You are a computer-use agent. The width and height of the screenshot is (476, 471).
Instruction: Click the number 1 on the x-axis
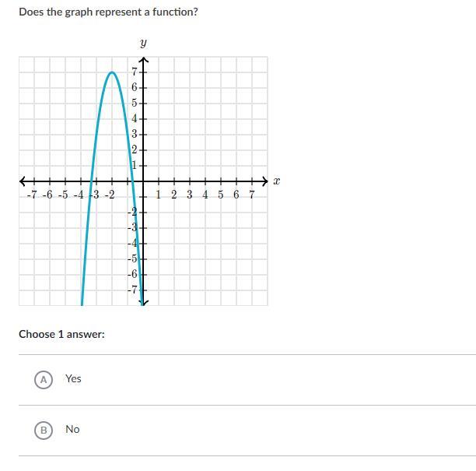point(158,195)
